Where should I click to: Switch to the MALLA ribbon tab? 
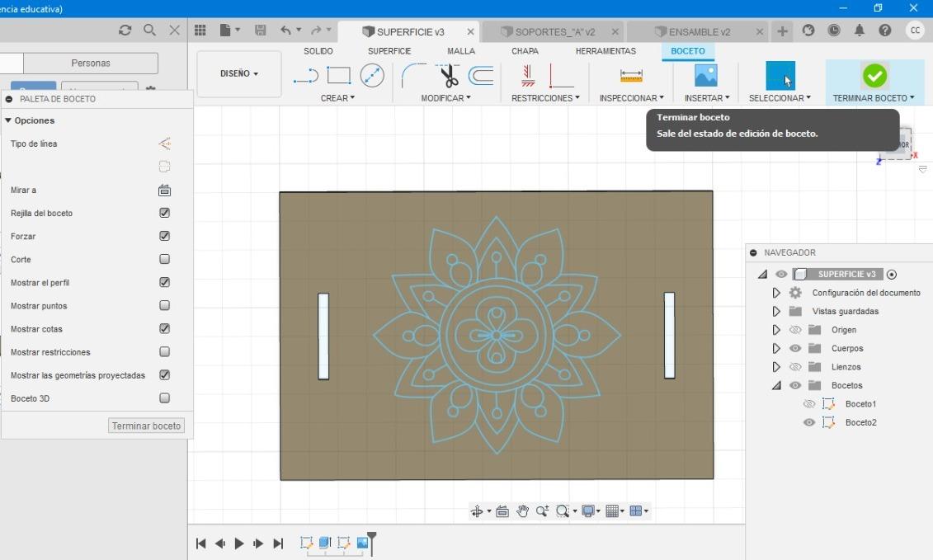[x=461, y=51]
